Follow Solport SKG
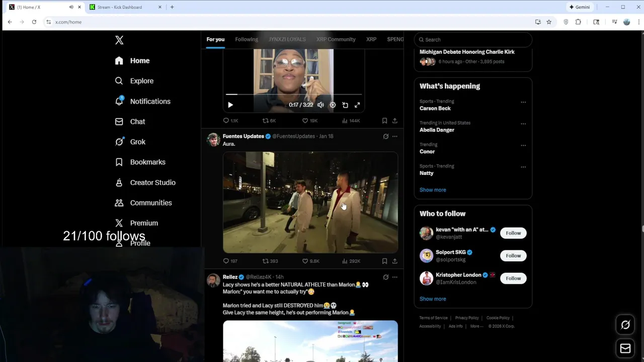Viewport: 644px width, 362px height. tap(513, 256)
